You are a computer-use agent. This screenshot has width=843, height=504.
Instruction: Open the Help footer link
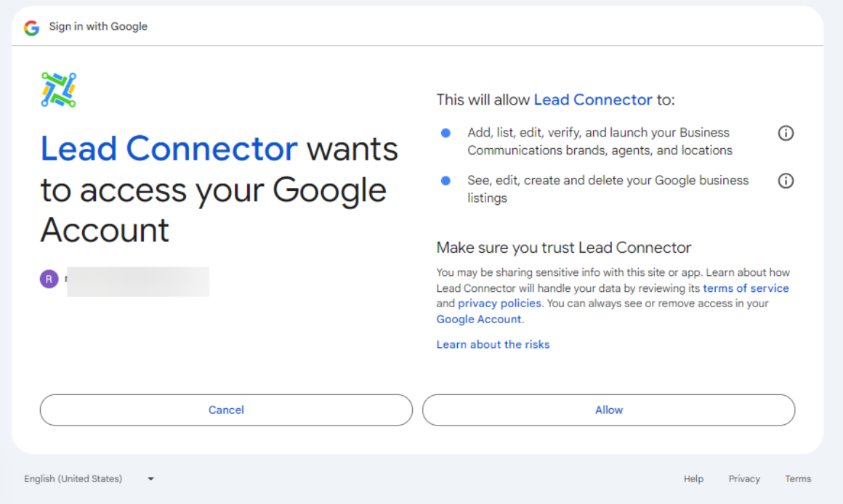coord(693,479)
